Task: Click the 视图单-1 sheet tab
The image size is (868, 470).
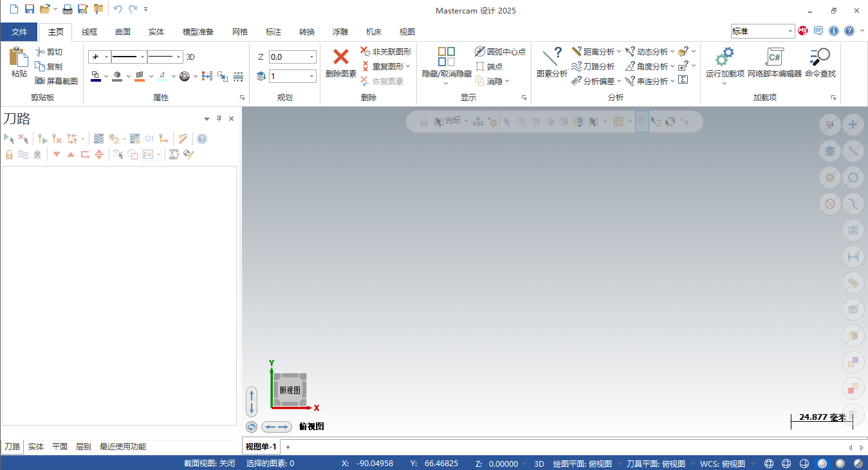Action: tap(261, 446)
